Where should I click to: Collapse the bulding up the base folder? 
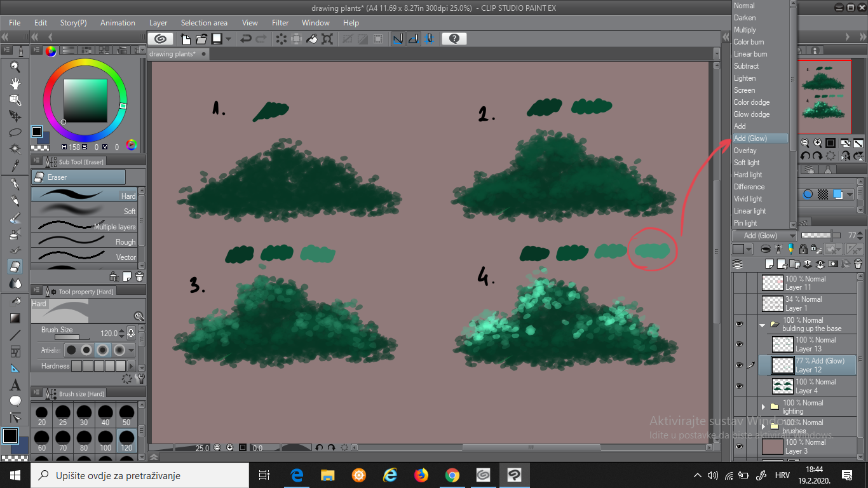[x=763, y=324]
